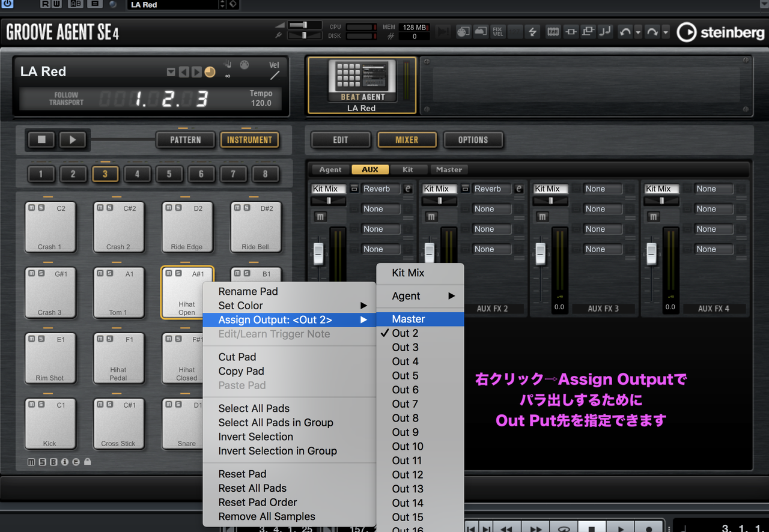The width and height of the screenshot is (769, 532).
Task: Click the pad-with-window icon left of FIX VEL
Action: (480, 32)
